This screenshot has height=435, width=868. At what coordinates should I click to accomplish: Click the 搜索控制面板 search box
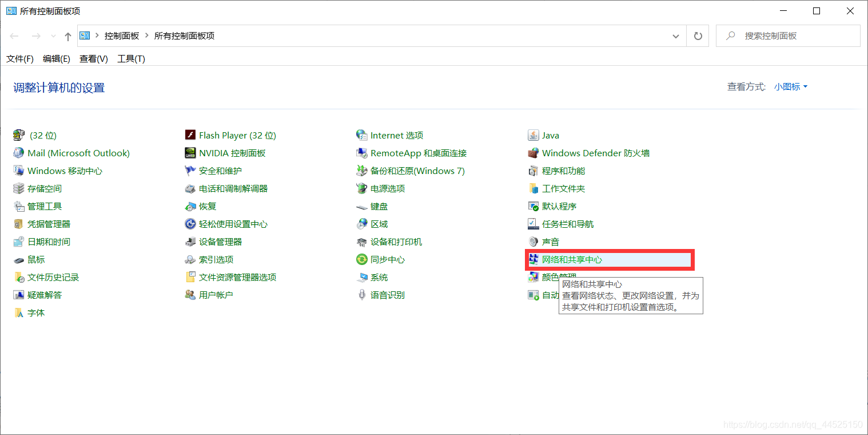point(788,35)
